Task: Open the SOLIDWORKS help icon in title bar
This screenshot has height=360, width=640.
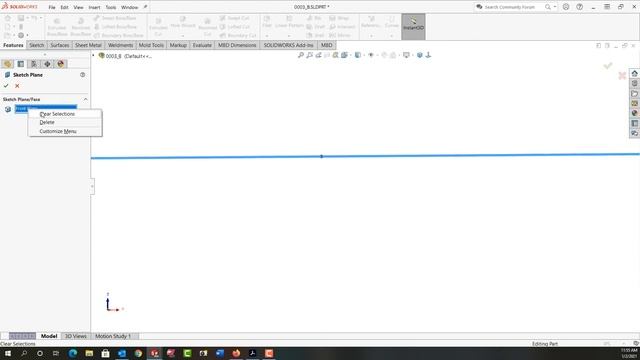Action: click(x=580, y=7)
